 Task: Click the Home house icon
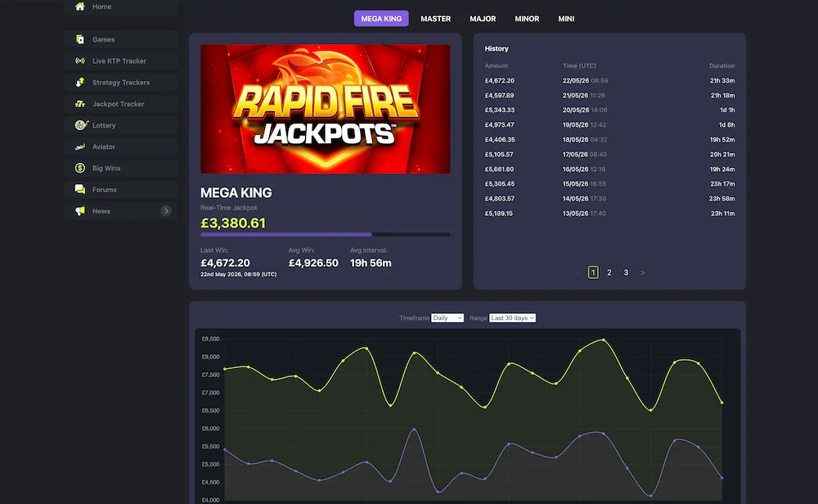point(80,7)
